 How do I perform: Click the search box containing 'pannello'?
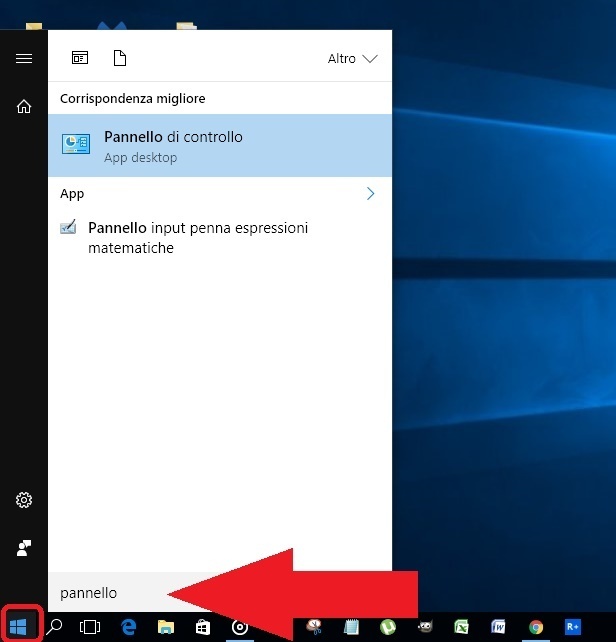pyautogui.click(x=220, y=593)
